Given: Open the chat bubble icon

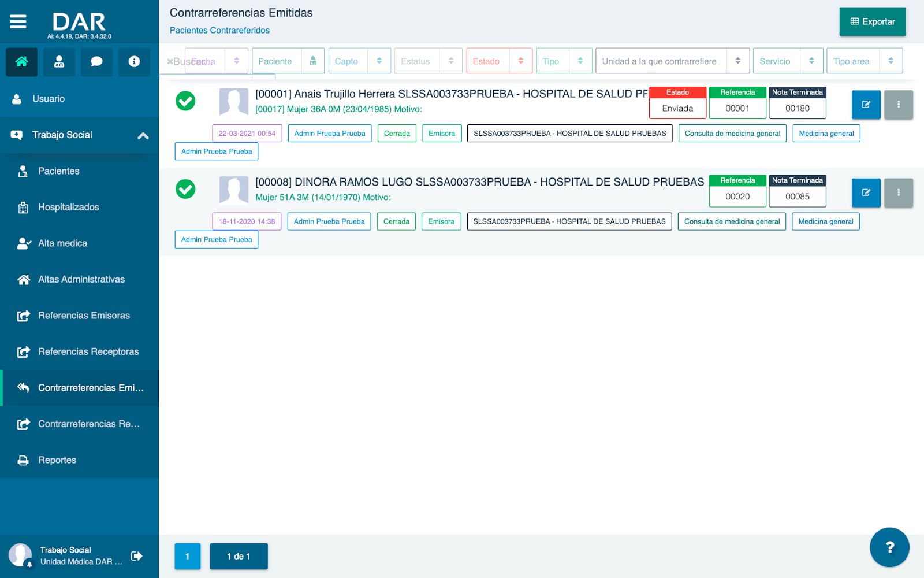Looking at the screenshot, I should pos(96,62).
